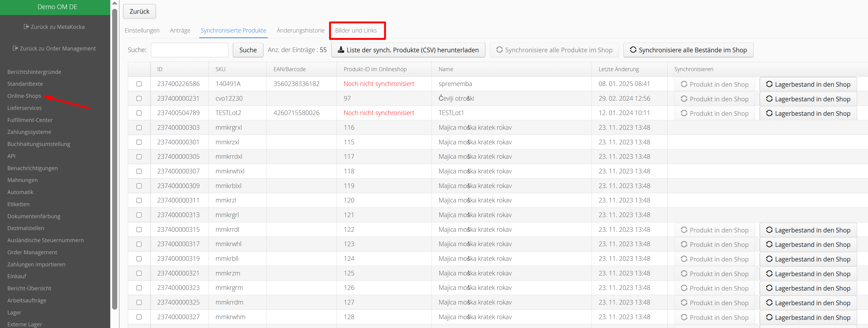Viewport: 868px width, 328px height.
Task: Switch to the Änderungshistorie tab
Action: coord(300,30)
